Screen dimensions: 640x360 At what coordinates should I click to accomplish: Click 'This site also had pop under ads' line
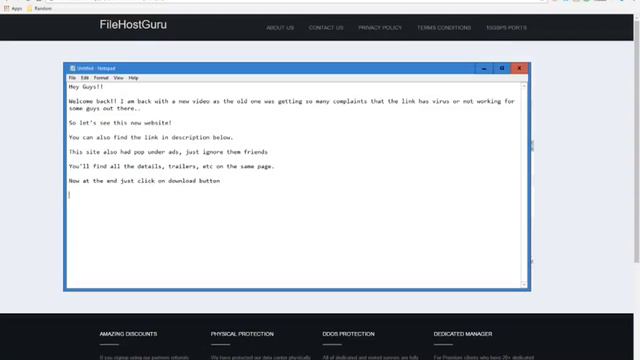tap(168, 152)
